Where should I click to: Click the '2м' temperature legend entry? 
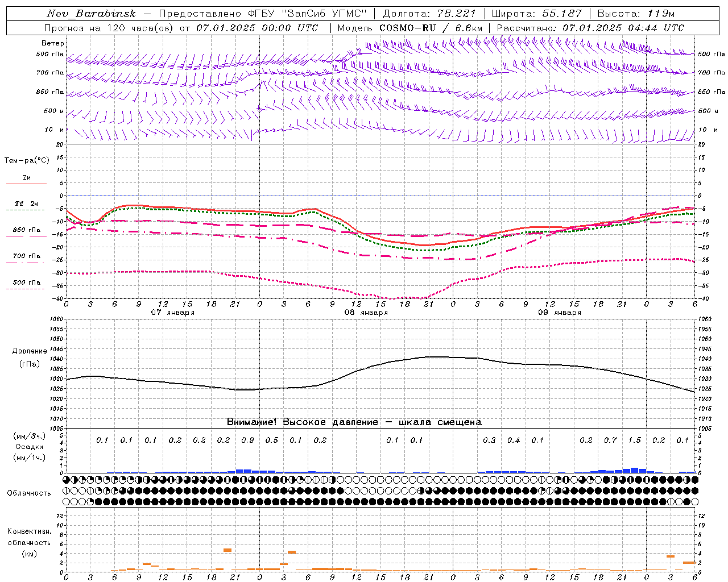pos(27,178)
